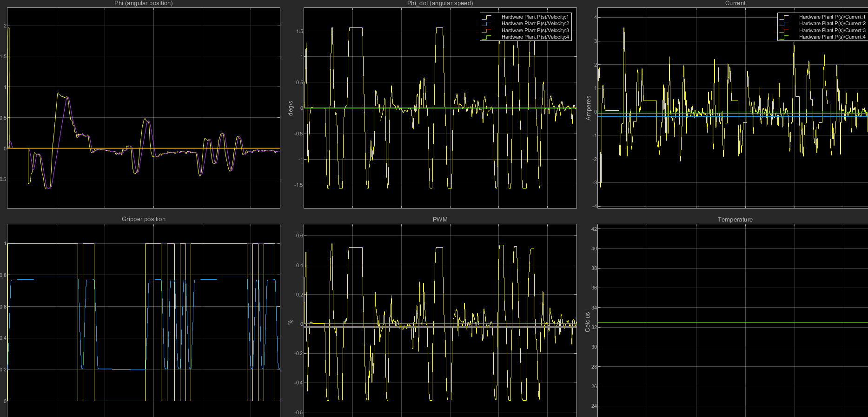Click tick label 0.6 on Gripper position axis
Image resolution: width=868 pixels, height=417 pixels.
click(x=4, y=307)
